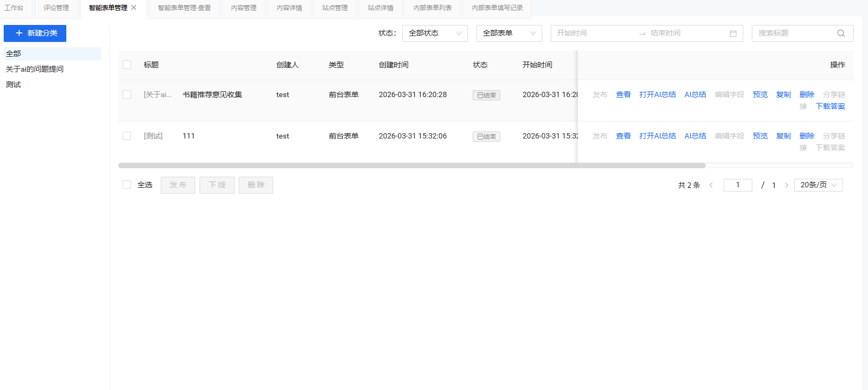The height and width of the screenshot is (390, 868).
Task: Click 下载答案 for 书籍推荐意见收集
Action: point(830,106)
